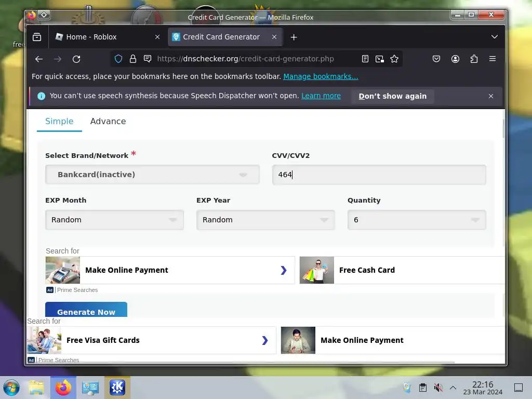Click the Firefox View icon in tab bar
Viewport: 532px width, 399px height.
[37, 37]
